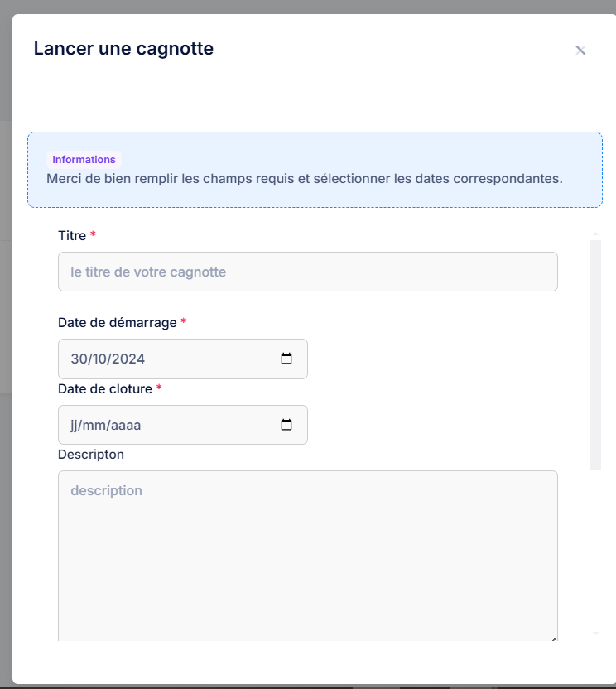
Task: Close the Lancer une cagnotte dialog
Action: pos(580,50)
